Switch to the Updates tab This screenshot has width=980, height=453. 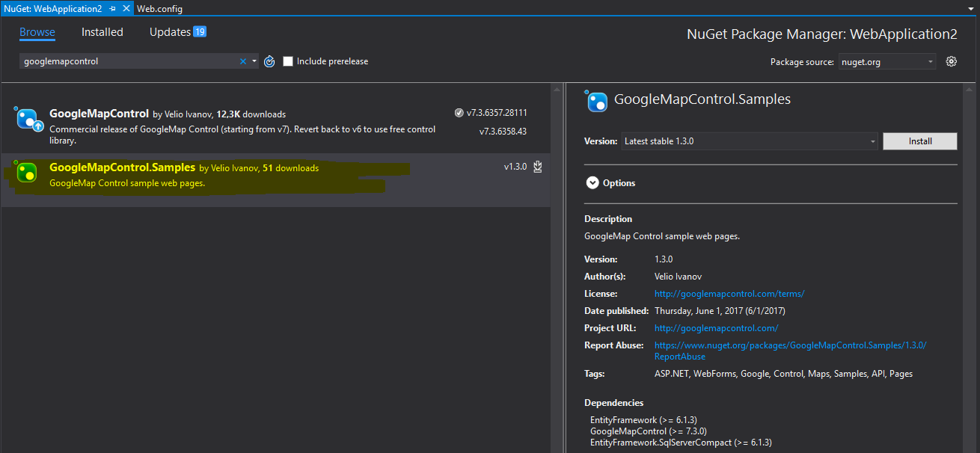point(170,32)
